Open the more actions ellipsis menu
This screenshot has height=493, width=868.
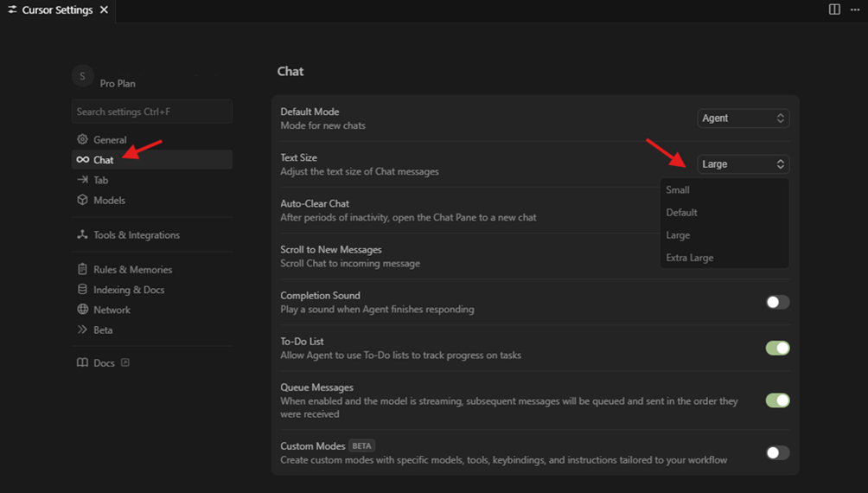coord(855,10)
